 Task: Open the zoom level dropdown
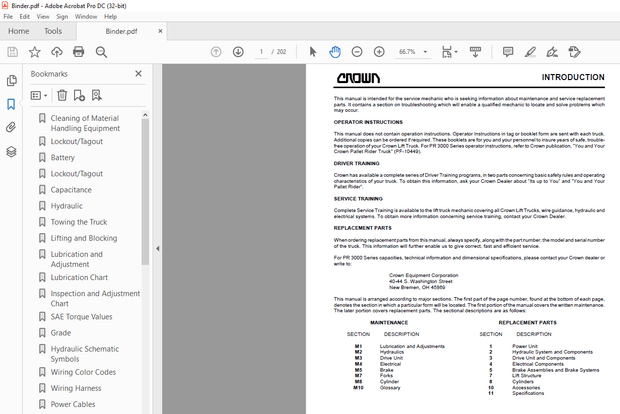(x=425, y=52)
